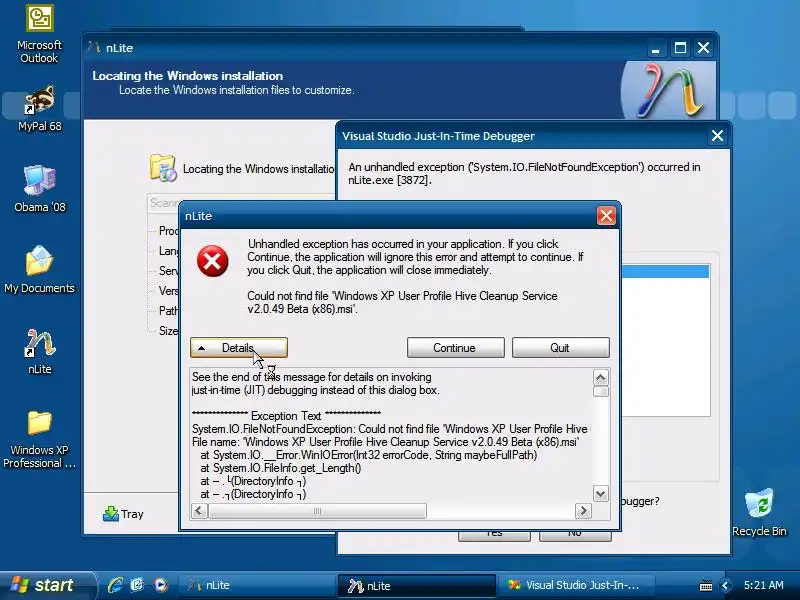This screenshot has height=600, width=800.
Task: Click the No button in JIT Debugger
Action: point(575,535)
